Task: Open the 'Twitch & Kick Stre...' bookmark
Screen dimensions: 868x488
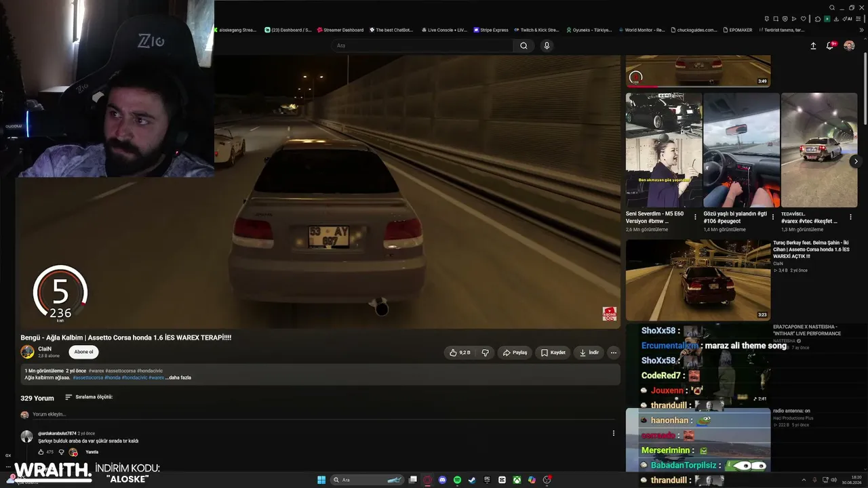Action: point(536,30)
